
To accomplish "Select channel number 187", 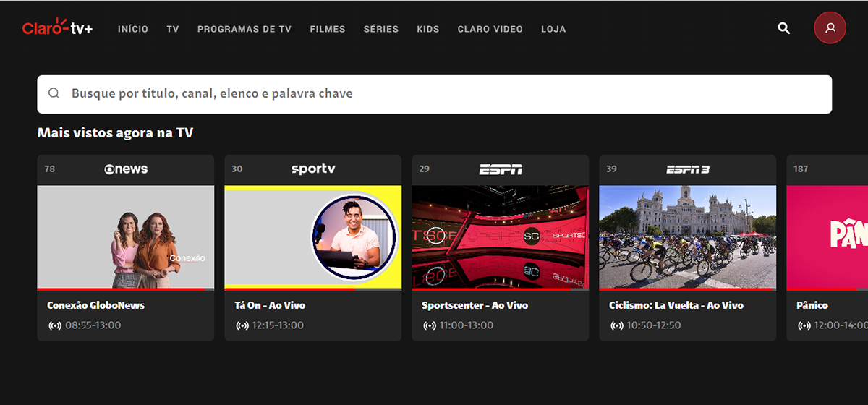I will [801, 169].
